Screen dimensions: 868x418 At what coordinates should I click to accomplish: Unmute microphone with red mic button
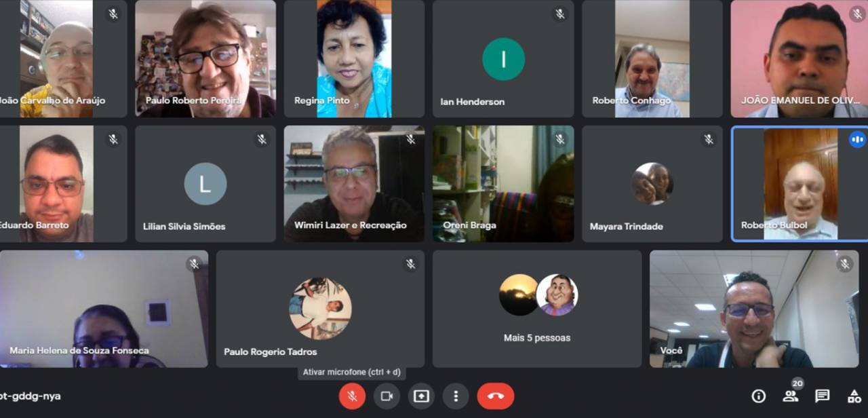[352, 396]
